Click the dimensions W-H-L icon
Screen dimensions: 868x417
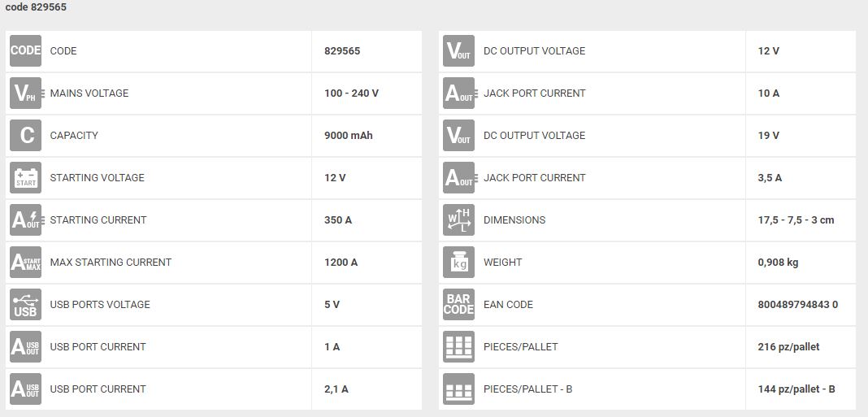[458, 220]
